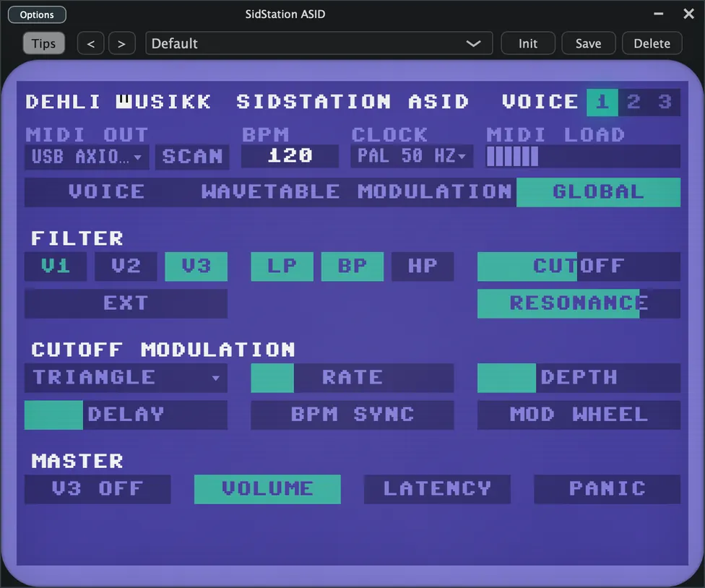
Task: Toggle the BP filter mode
Action: [x=352, y=266]
